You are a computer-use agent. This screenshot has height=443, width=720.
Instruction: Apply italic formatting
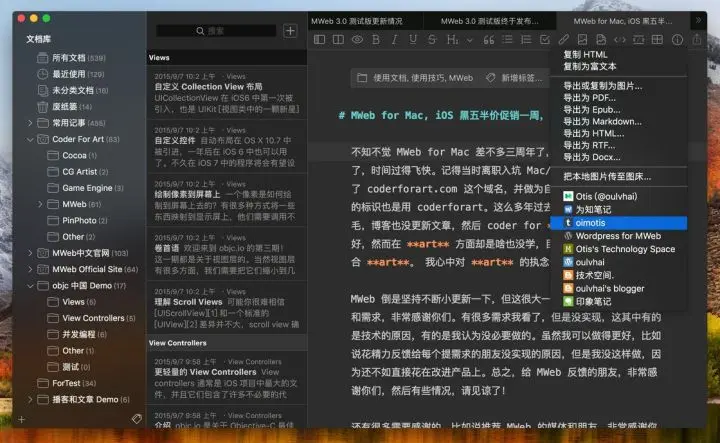[x=394, y=40]
